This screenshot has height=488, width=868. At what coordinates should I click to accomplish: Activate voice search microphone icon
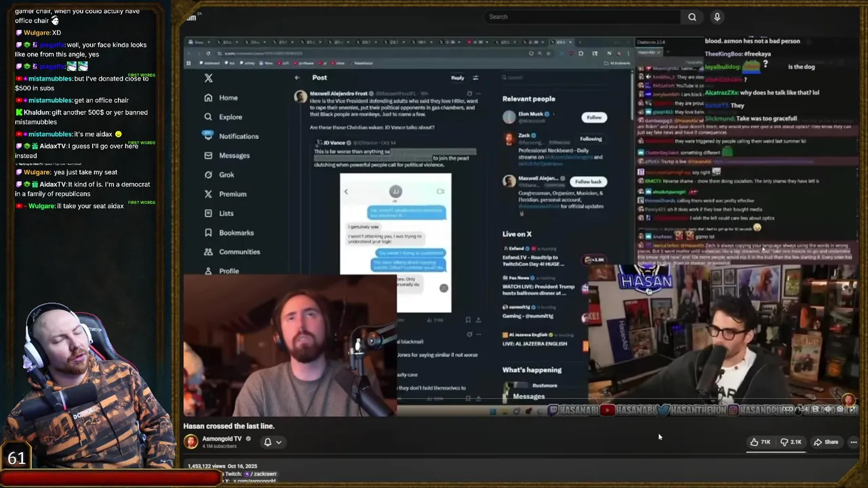tap(717, 17)
